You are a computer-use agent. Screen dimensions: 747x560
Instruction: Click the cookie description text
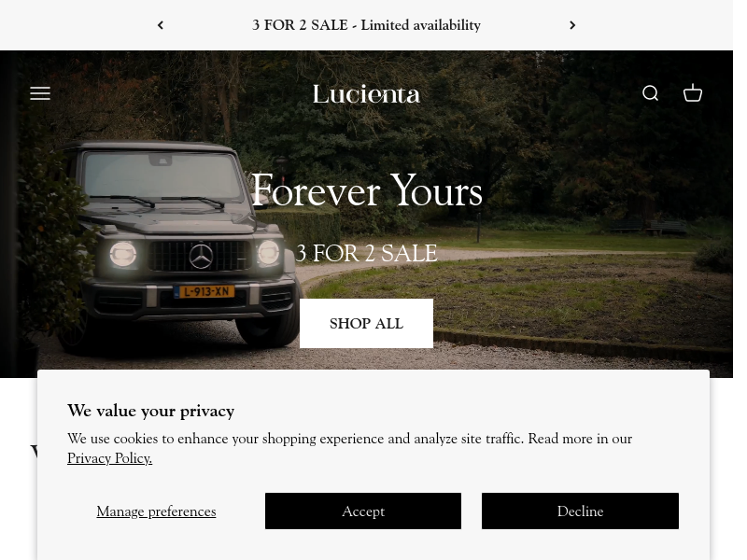pos(349,448)
